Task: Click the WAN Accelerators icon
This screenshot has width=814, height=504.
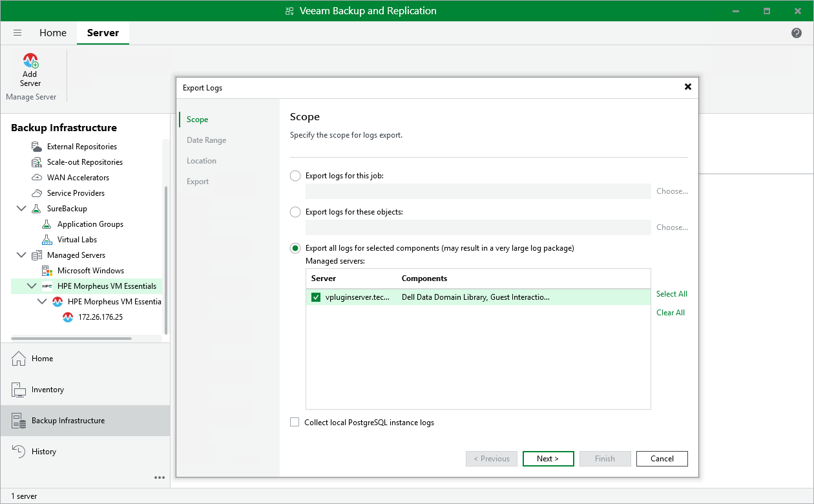Action: (38, 177)
